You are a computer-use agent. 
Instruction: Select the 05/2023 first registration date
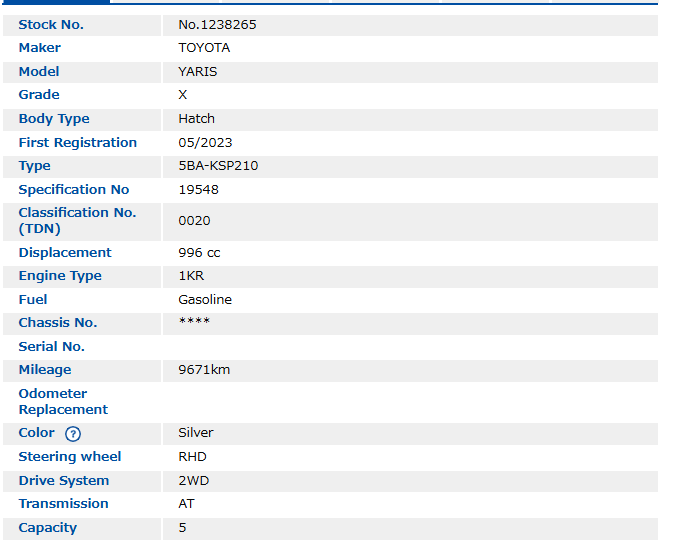coord(205,143)
